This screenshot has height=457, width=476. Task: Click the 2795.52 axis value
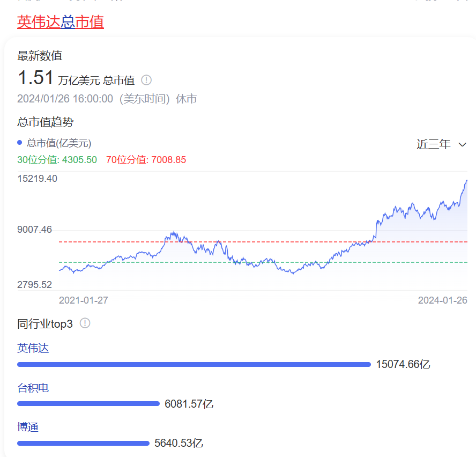[35, 285]
